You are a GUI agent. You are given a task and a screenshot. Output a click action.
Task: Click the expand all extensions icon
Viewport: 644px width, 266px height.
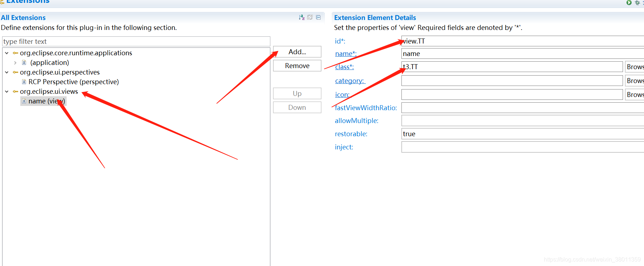310,17
